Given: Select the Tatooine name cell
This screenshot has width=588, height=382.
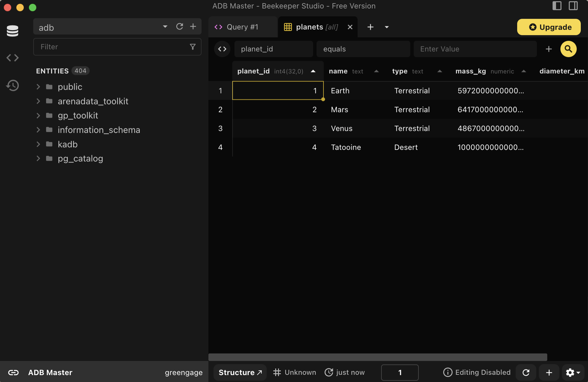Looking at the screenshot, I should 355,147.
